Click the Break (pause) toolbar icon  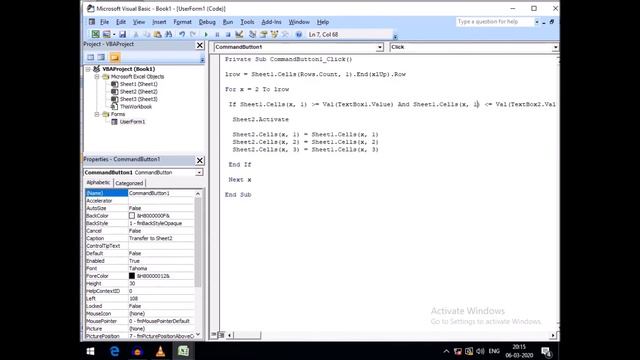(217, 35)
